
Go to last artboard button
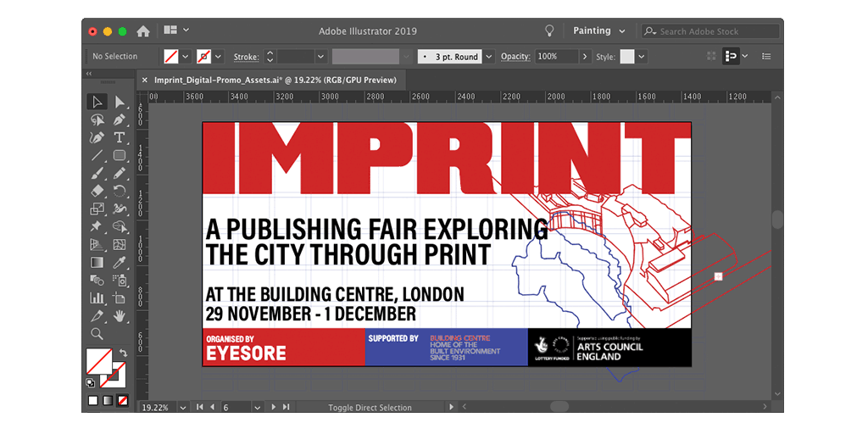286,407
